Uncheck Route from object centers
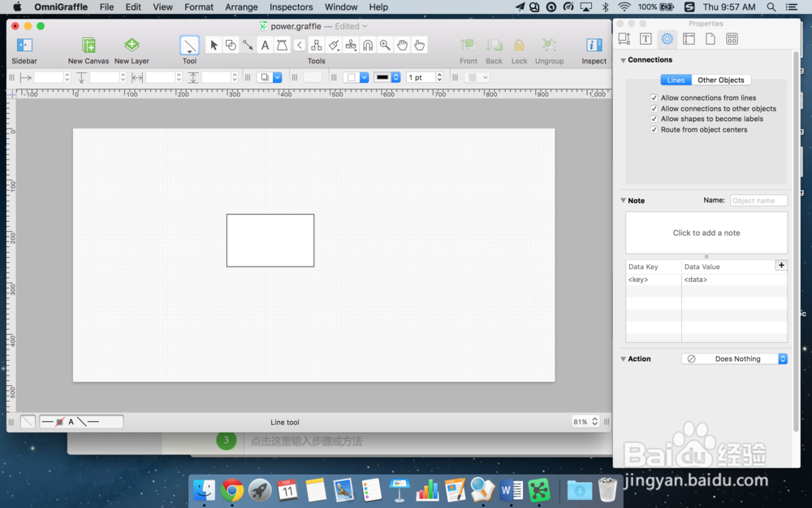The width and height of the screenshot is (812, 508). [654, 129]
